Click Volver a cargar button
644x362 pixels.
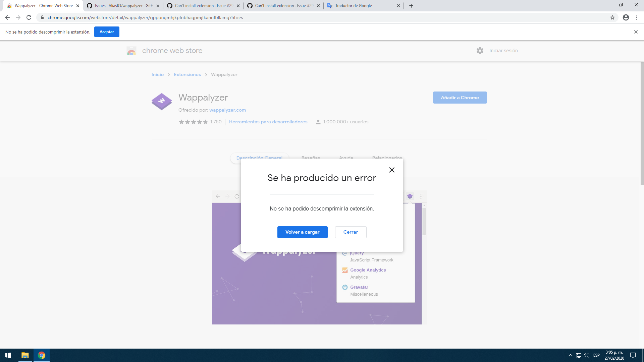click(x=302, y=232)
